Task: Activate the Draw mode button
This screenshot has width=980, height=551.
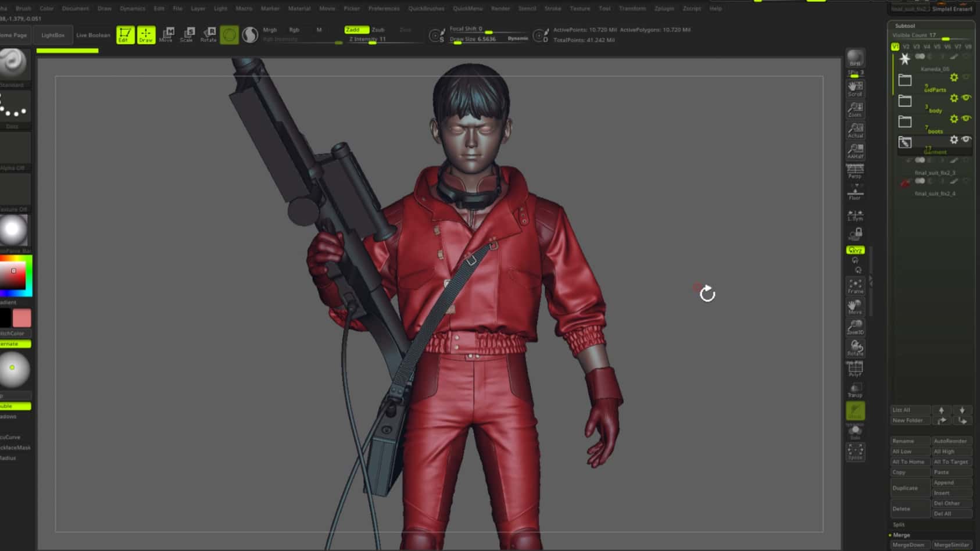Action: (146, 35)
